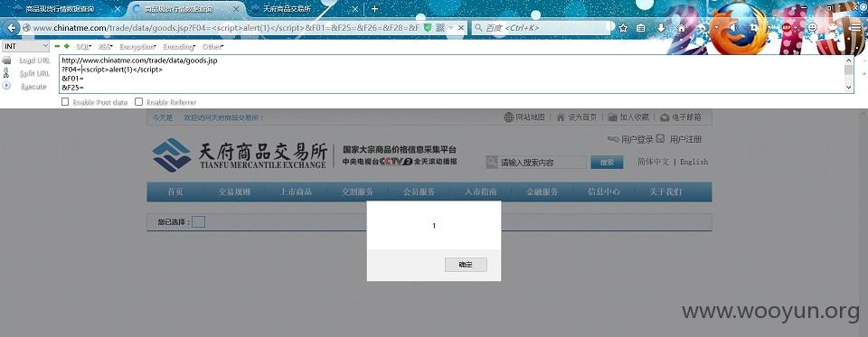Expand the toolbar dropdown arrow beside speaker icon
Image resolution: width=868 pixels, height=337 pixels.
click(717, 28)
